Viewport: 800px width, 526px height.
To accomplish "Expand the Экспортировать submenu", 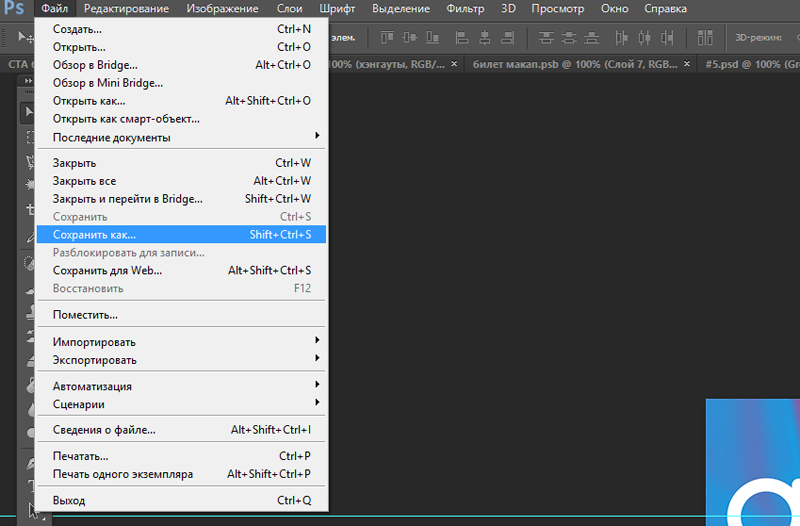I will pyautogui.click(x=181, y=360).
